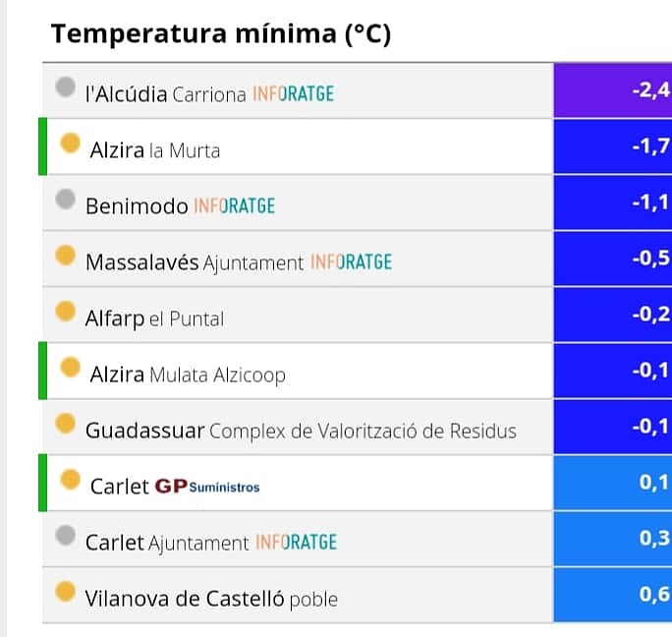Click the INFORATGE logo in Massalavés row
The width and height of the screenshot is (672, 637).
352,262
